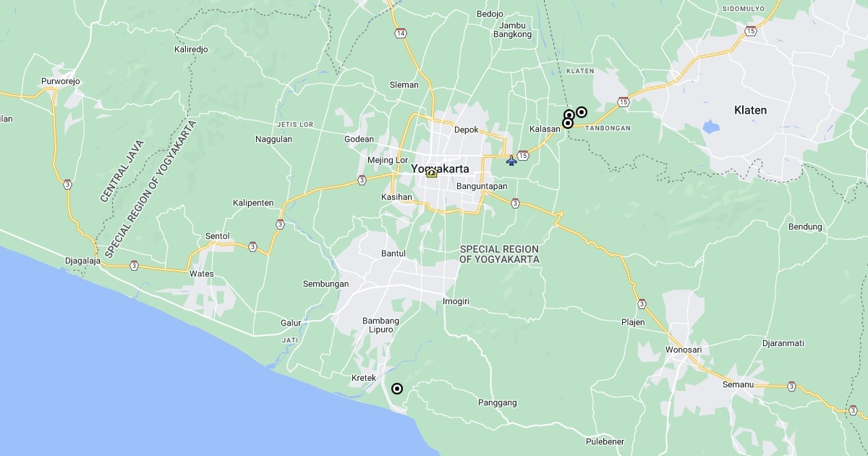
Task: Select the Bantul town label
Action: click(393, 253)
